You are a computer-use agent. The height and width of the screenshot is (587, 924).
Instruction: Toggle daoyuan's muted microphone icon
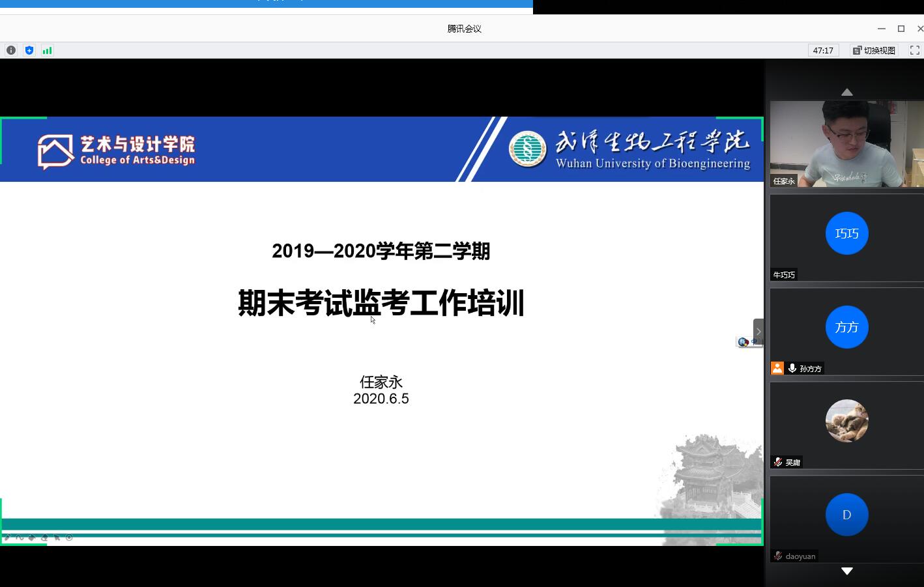click(778, 556)
